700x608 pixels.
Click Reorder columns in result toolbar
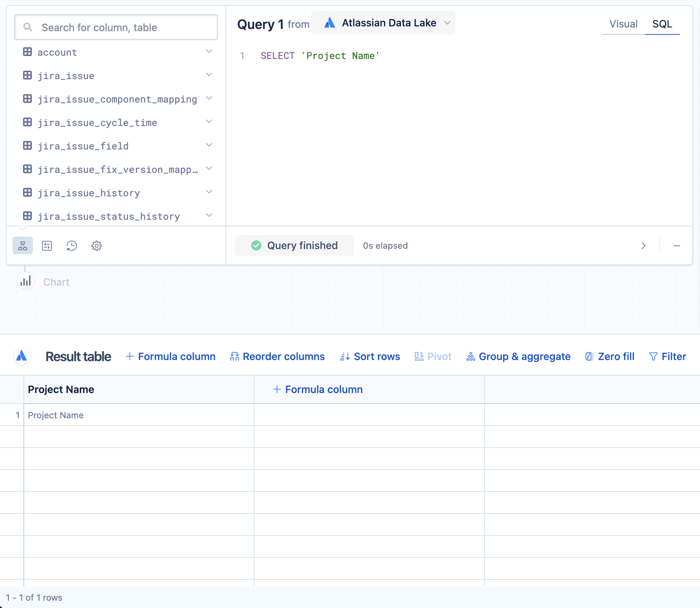[278, 356]
